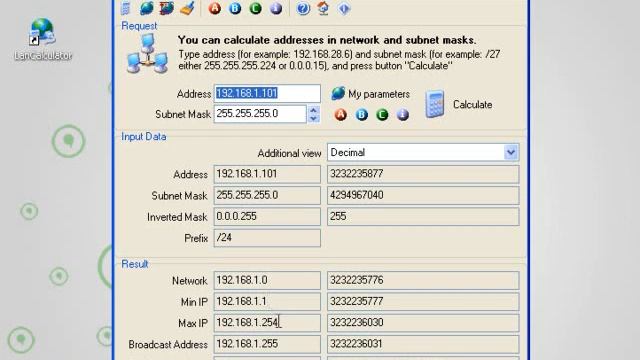Image resolution: width=640 pixels, height=360 pixels.
Task: Click the Inverted Mask label
Action: pos(177,217)
